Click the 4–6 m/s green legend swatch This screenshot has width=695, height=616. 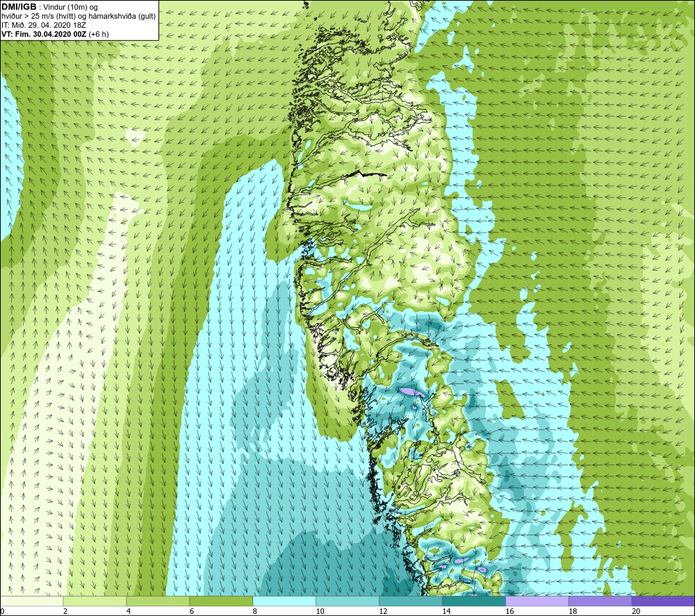tap(158, 601)
